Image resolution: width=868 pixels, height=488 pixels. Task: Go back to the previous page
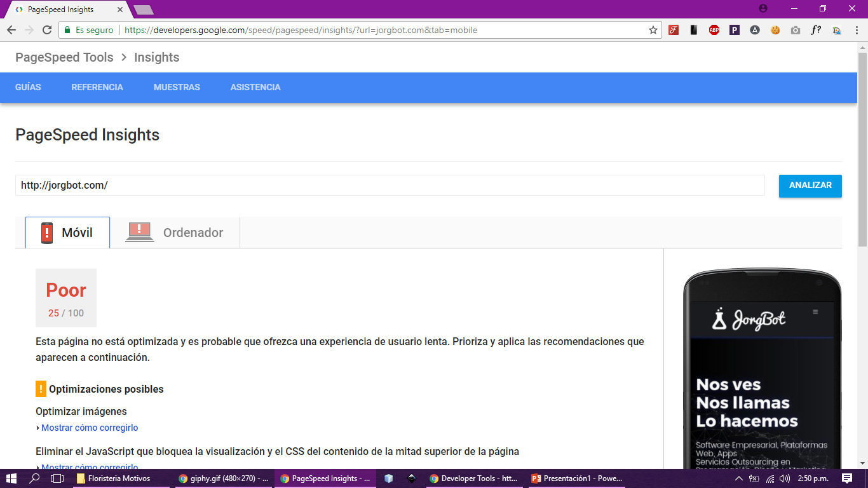pos(11,30)
